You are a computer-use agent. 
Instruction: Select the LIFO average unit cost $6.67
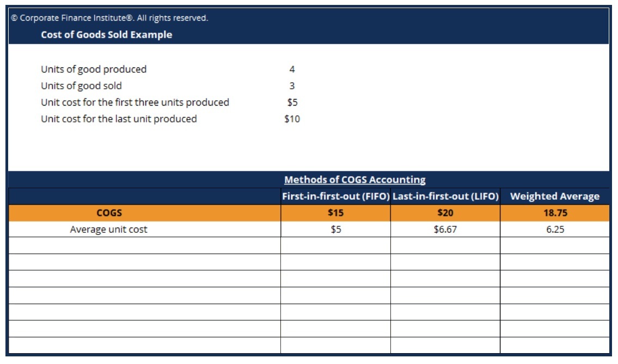tap(445, 229)
